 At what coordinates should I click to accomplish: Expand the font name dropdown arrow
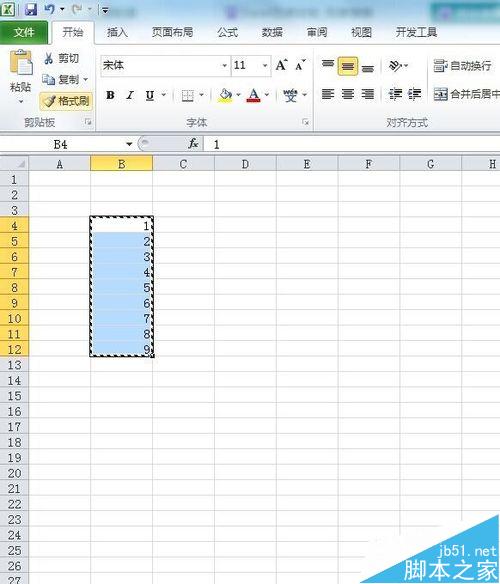225,66
